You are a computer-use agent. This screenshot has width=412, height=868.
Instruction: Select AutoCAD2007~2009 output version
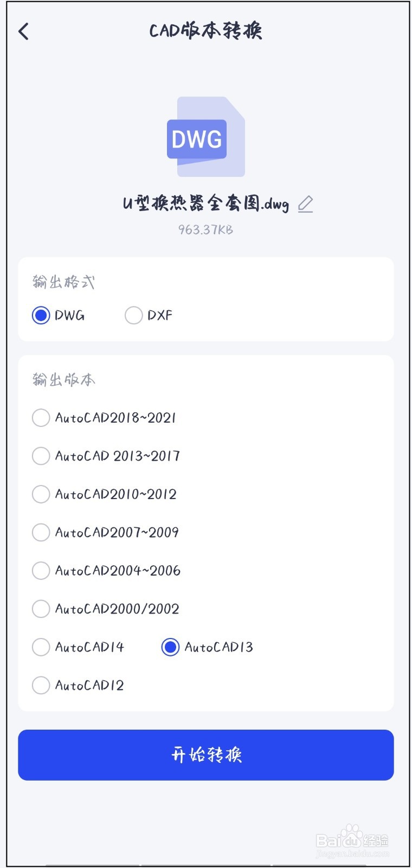[x=41, y=532]
